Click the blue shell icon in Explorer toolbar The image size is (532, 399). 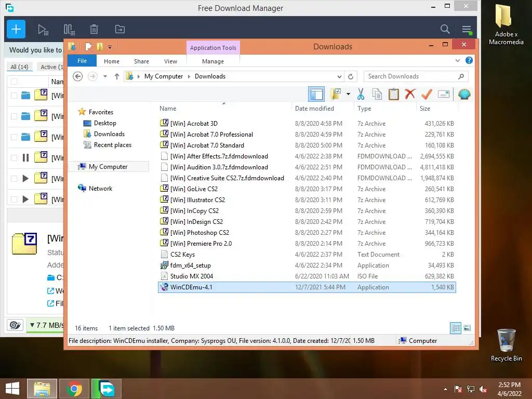pyautogui.click(x=464, y=94)
